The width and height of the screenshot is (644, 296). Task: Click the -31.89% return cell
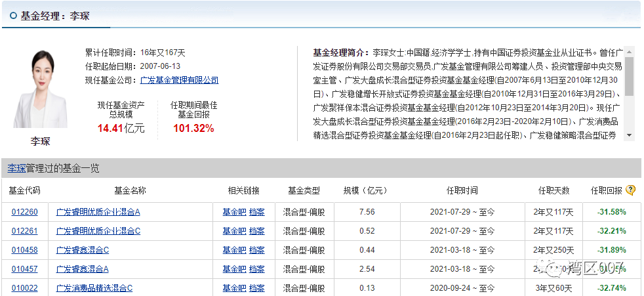point(612,250)
